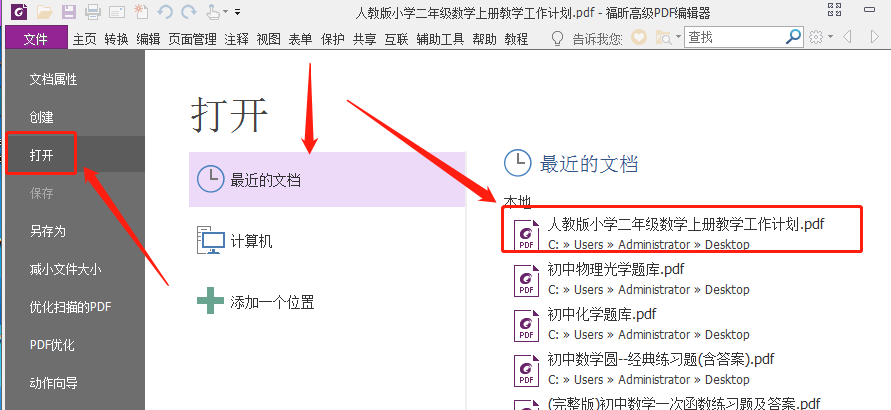Screen dimensions: 891x410
Task: Open recent file 初中化学题库.pdf
Action: tap(631, 324)
